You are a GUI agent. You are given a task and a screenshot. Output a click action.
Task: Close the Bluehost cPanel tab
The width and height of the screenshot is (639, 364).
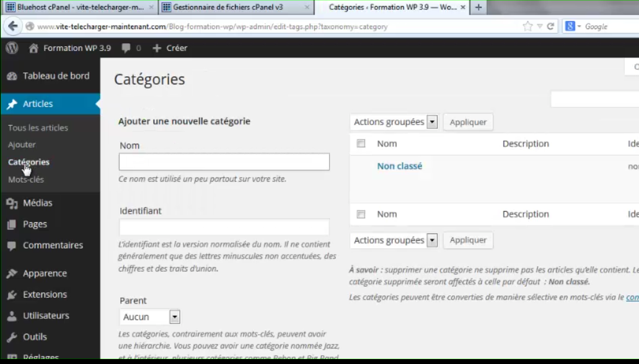pos(151,7)
